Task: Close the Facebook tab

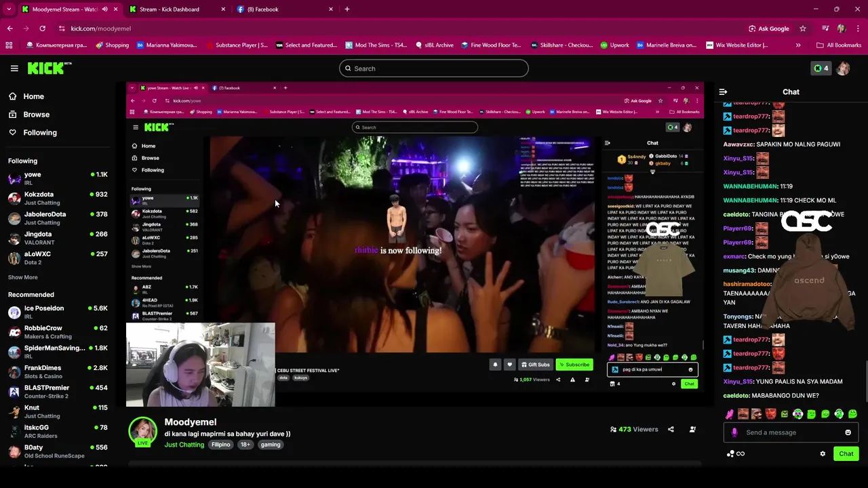Action: click(331, 9)
